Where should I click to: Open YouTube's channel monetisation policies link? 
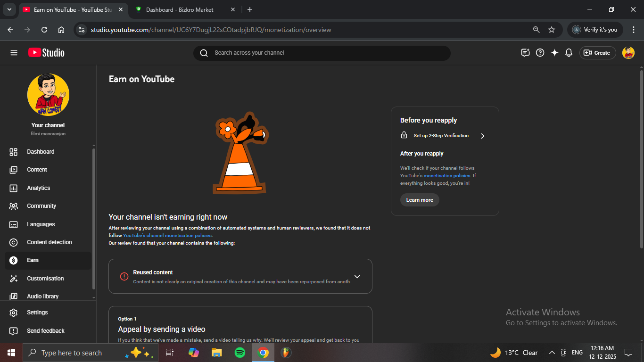point(167,236)
